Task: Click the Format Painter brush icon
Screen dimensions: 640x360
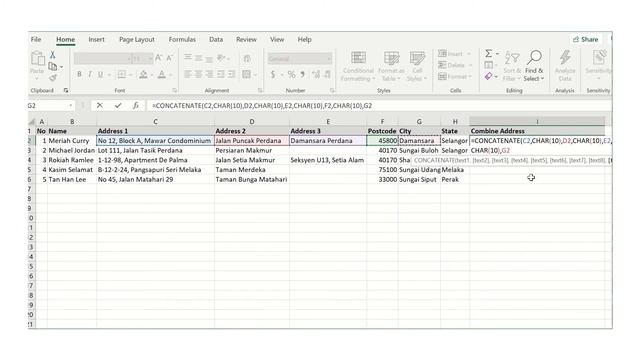Action: [53, 78]
